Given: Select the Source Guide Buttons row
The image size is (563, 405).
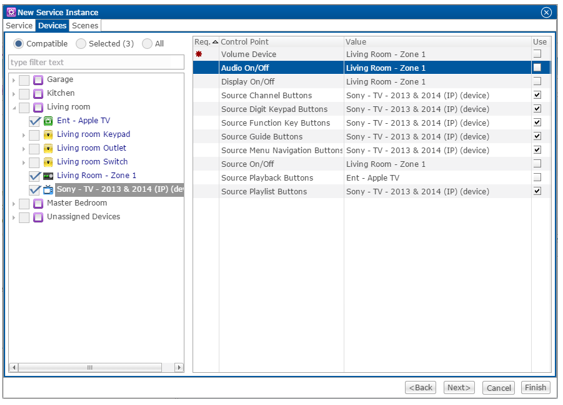Looking at the screenshot, I should click(372, 137).
